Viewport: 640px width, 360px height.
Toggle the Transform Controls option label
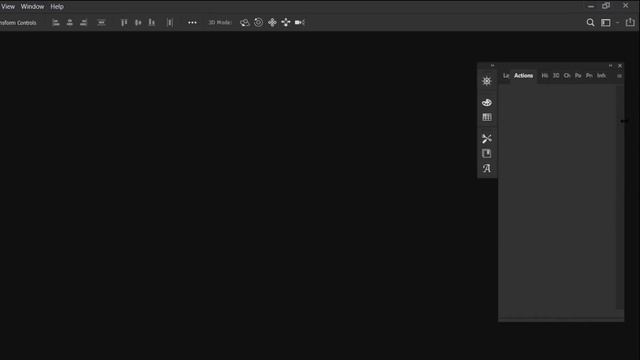point(18,23)
